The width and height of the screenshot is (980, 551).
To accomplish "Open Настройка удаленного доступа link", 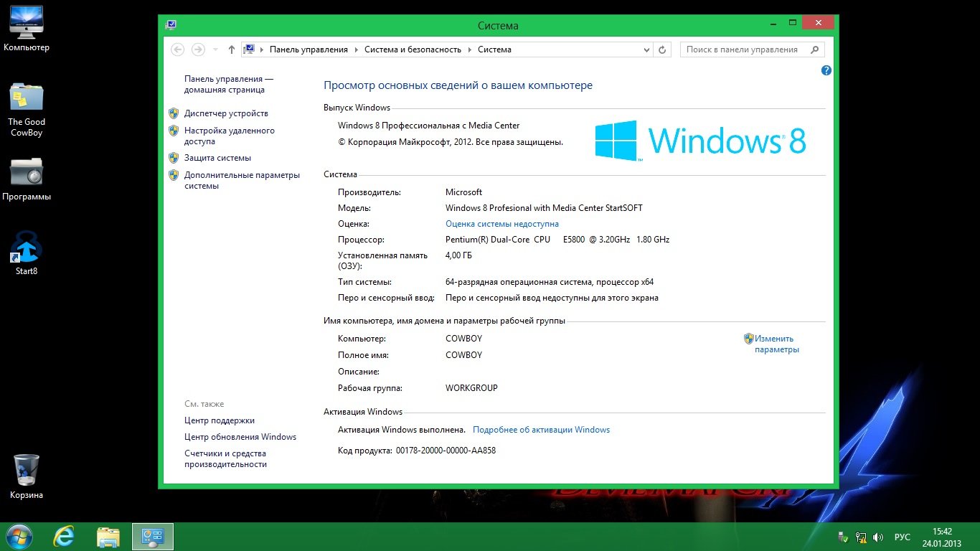I will point(230,136).
